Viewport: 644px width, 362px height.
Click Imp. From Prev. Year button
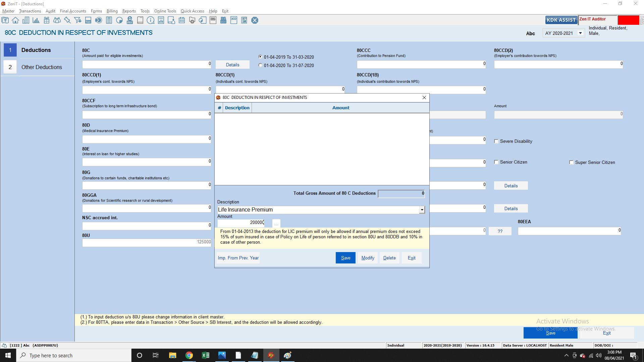coord(238,258)
